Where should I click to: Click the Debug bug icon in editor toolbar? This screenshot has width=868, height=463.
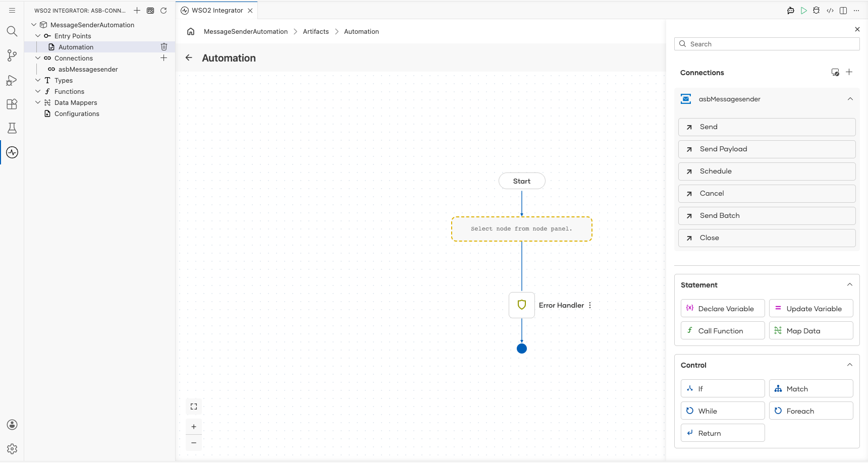click(817, 10)
